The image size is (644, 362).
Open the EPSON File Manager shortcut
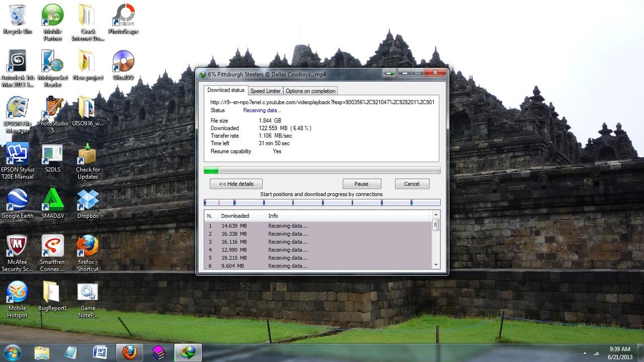(17, 115)
